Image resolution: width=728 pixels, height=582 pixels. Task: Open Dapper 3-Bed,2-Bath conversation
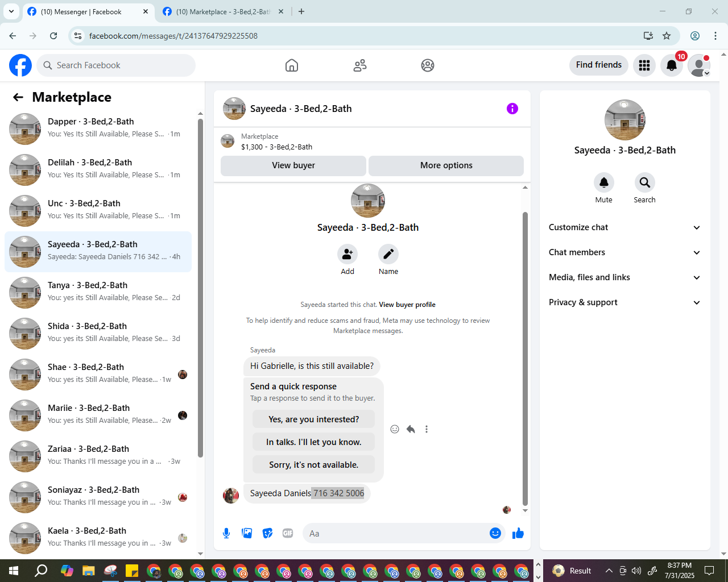click(98, 129)
